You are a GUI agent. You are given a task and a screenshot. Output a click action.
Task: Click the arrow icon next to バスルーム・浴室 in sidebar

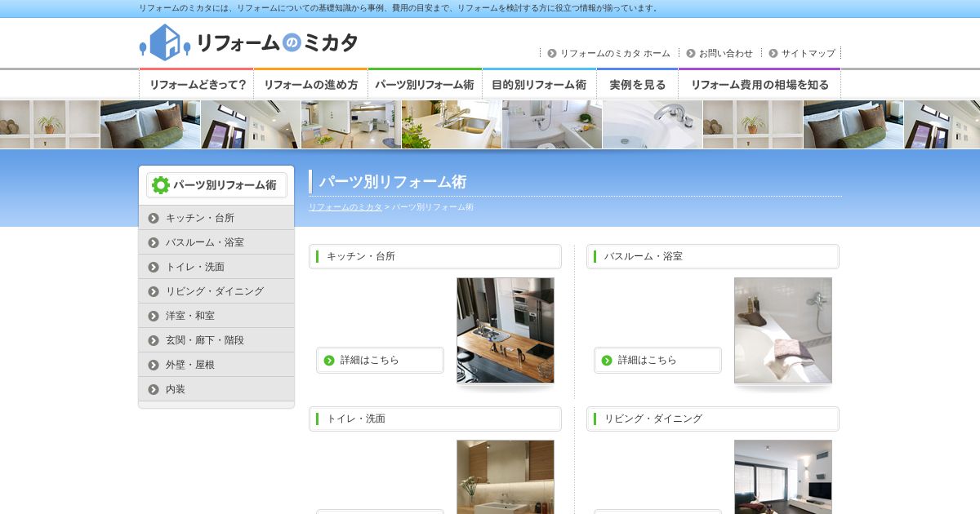154,242
